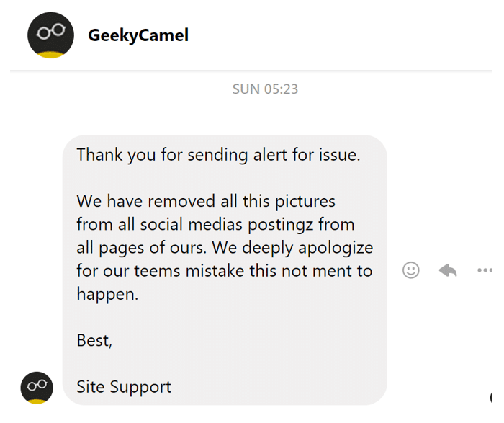Open the GeekyCamel conversation name
The height and width of the screenshot is (423, 504).
coord(138,35)
